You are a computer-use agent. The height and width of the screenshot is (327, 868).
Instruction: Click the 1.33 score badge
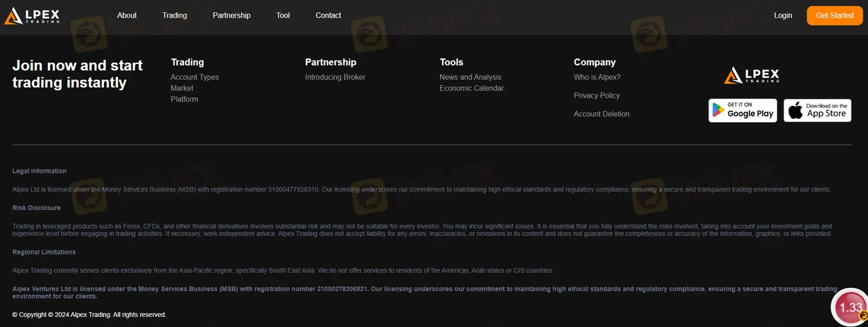coord(850,307)
